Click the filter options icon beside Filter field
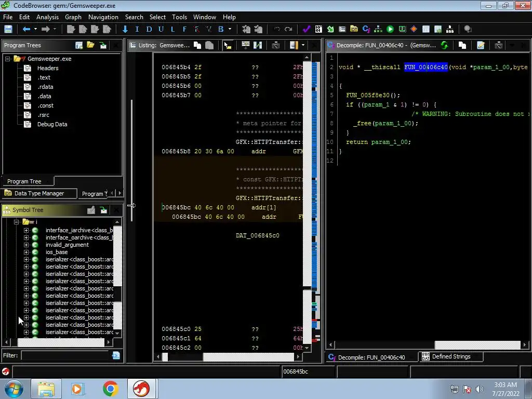Image resolution: width=532 pixels, height=399 pixels. [116, 355]
